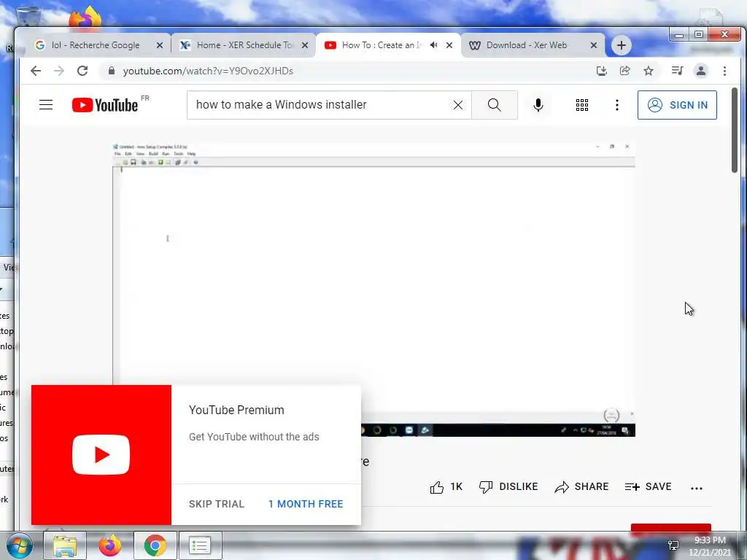Click 1 MONTH FREE in Premium popup
Image resolution: width=747 pixels, height=560 pixels.
tap(306, 504)
